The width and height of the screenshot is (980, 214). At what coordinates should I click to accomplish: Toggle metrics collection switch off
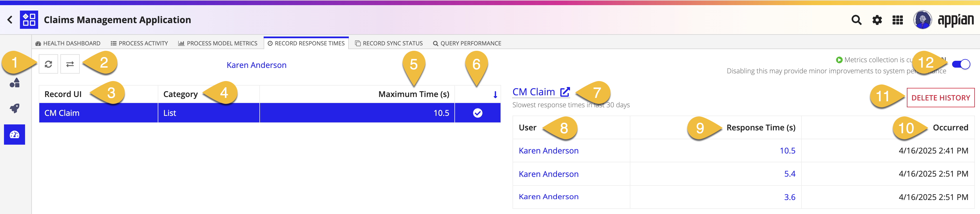pyautogui.click(x=961, y=64)
